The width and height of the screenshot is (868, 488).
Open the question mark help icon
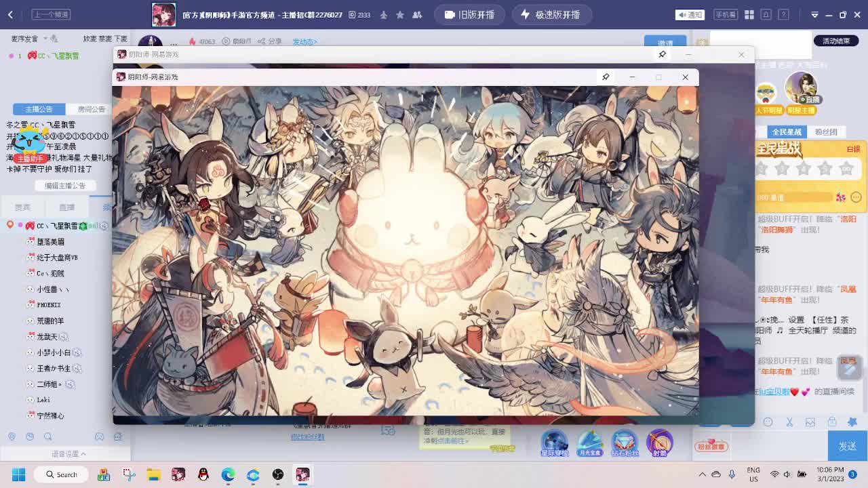point(782,14)
